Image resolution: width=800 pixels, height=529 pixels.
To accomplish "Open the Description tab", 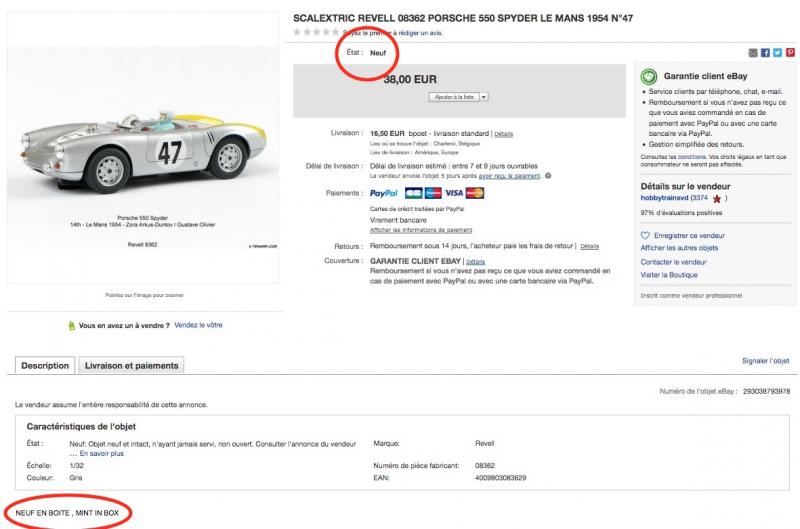I will [45, 366].
